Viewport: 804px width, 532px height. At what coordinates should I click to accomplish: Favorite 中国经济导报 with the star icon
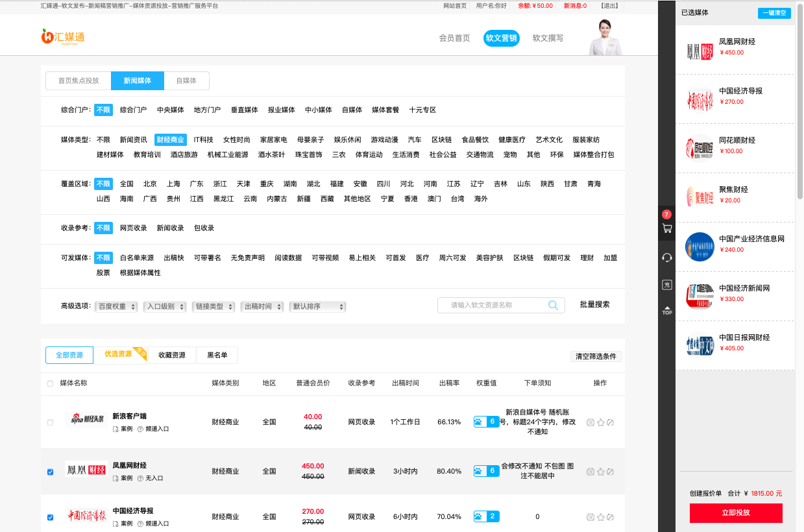600,517
